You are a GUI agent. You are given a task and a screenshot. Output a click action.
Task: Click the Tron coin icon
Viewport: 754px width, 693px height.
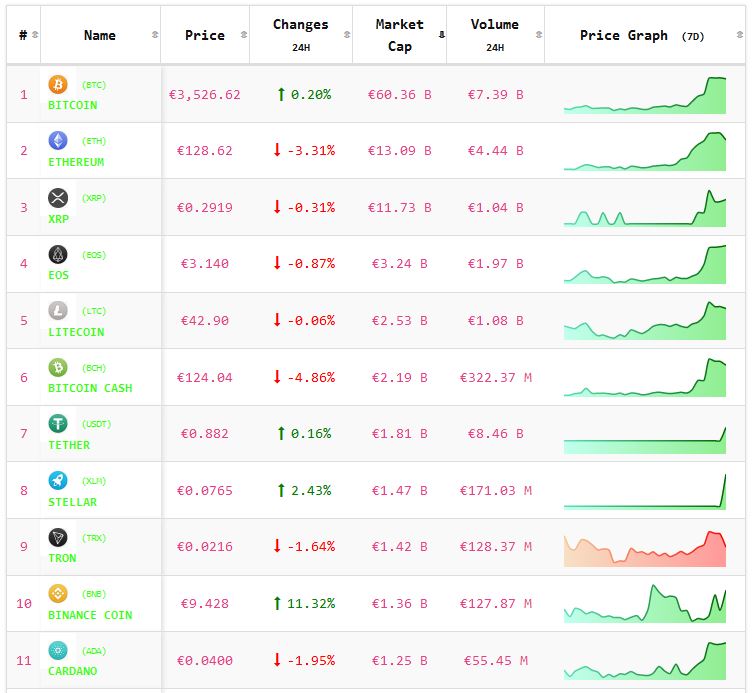(x=58, y=537)
